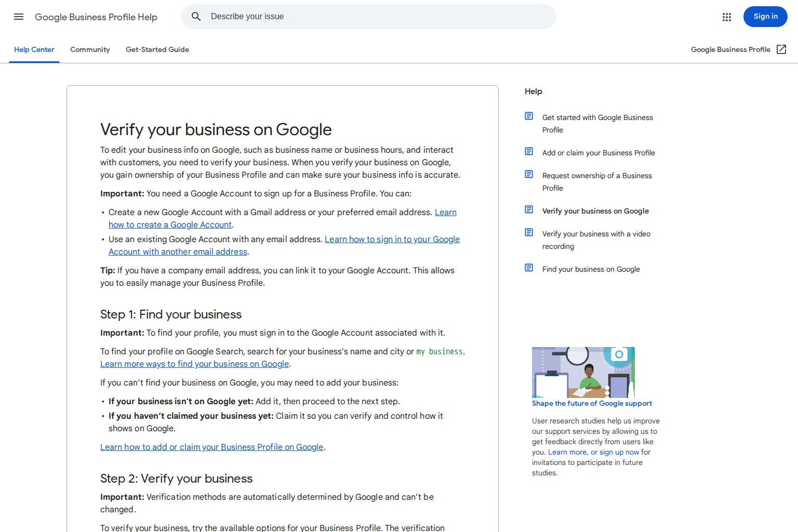Viewport: 798px width, 532px height.
Task: Click the Google support illustration thumbnail
Action: tap(583, 373)
